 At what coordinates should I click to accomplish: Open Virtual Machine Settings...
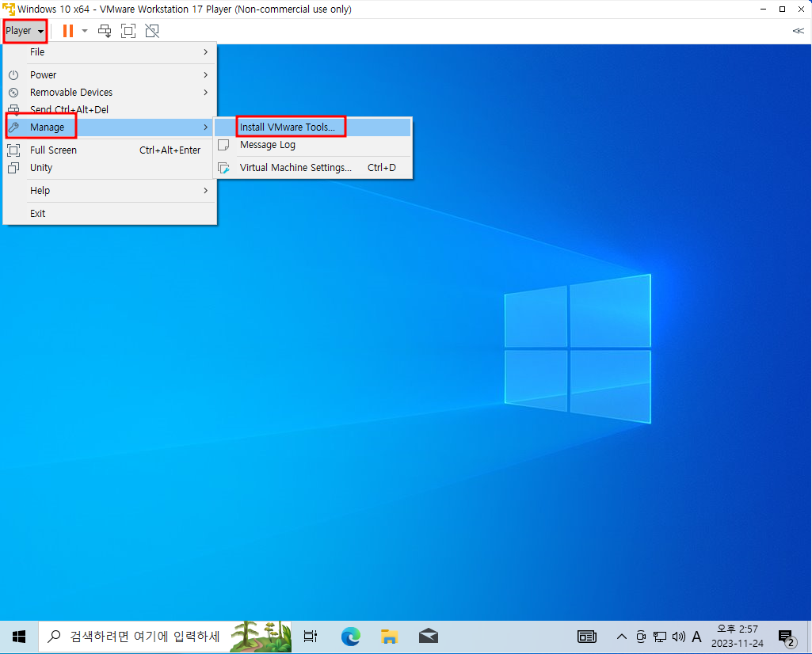[x=313, y=168]
